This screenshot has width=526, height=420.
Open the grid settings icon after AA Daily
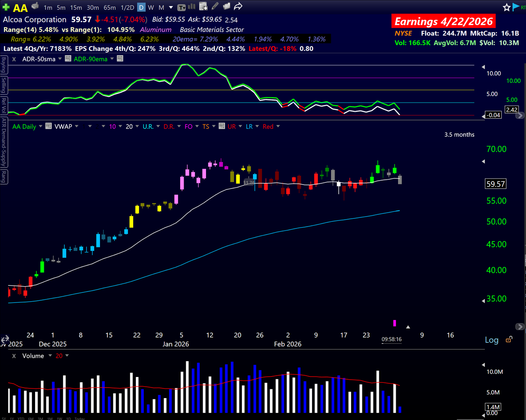48,126
